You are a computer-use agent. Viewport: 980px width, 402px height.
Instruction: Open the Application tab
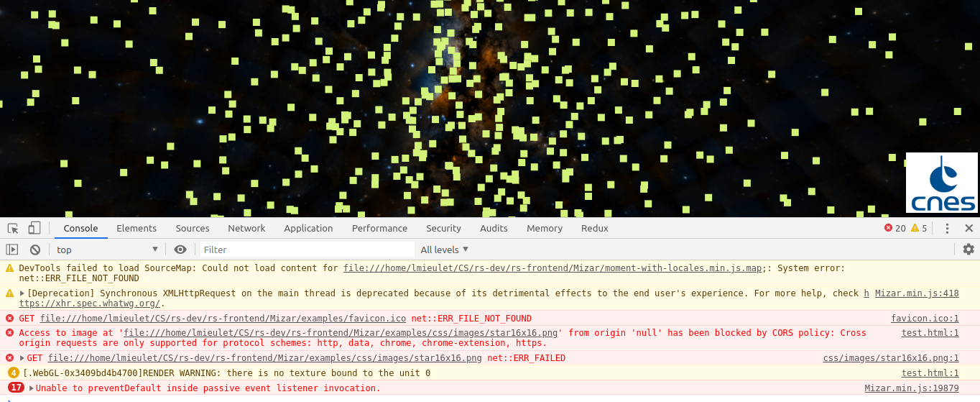point(308,228)
